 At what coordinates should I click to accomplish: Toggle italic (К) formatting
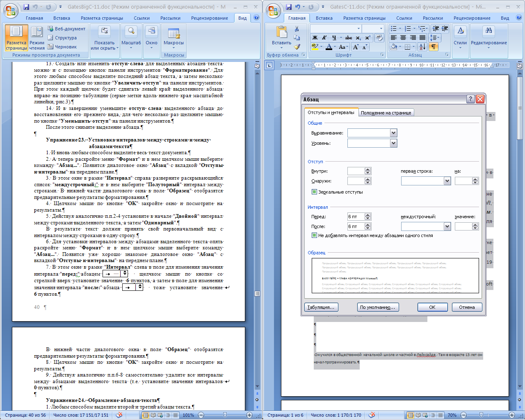click(324, 38)
